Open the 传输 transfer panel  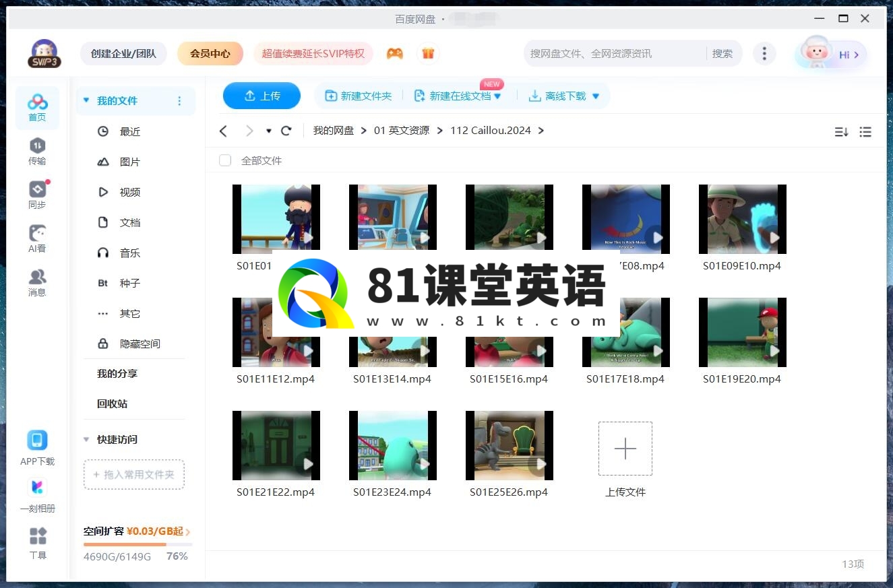pyautogui.click(x=37, y=152)
